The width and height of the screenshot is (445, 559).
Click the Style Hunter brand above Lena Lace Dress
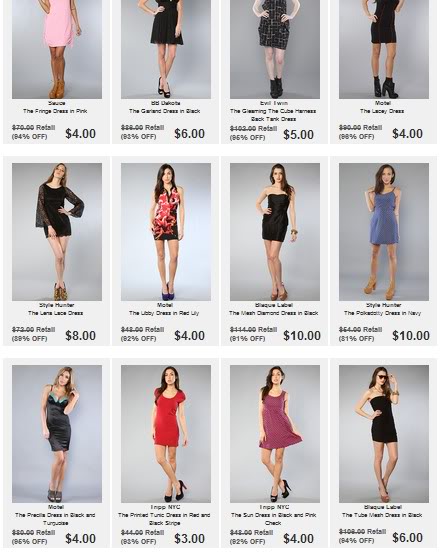[56, 305]
